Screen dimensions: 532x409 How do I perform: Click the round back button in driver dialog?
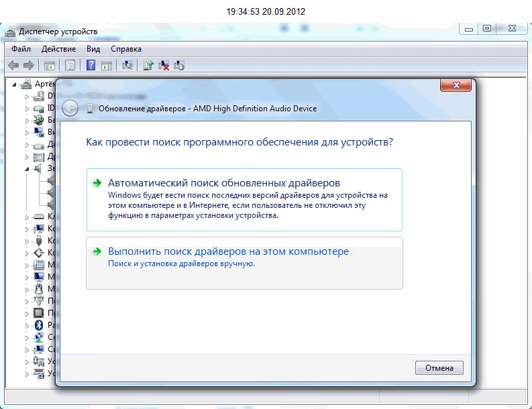point(70,109)
